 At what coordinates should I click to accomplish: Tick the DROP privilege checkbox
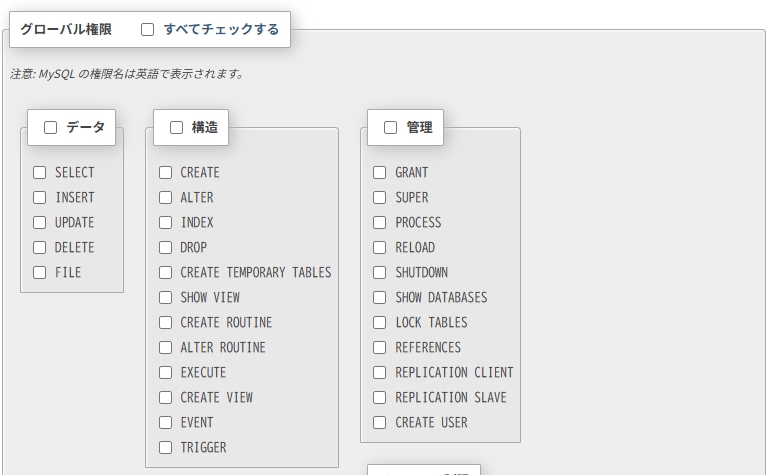click(x=166, y=248)
